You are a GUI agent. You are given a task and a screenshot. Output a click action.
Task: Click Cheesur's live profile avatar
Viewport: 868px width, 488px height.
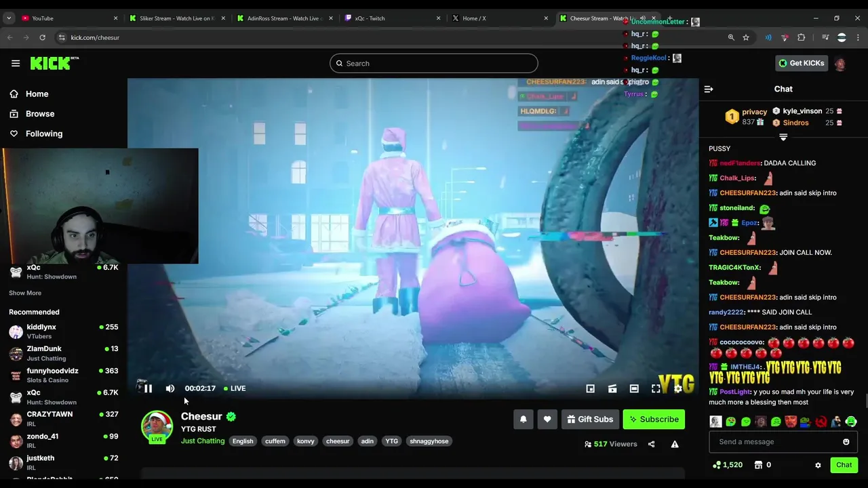click(x=157, y=426)
